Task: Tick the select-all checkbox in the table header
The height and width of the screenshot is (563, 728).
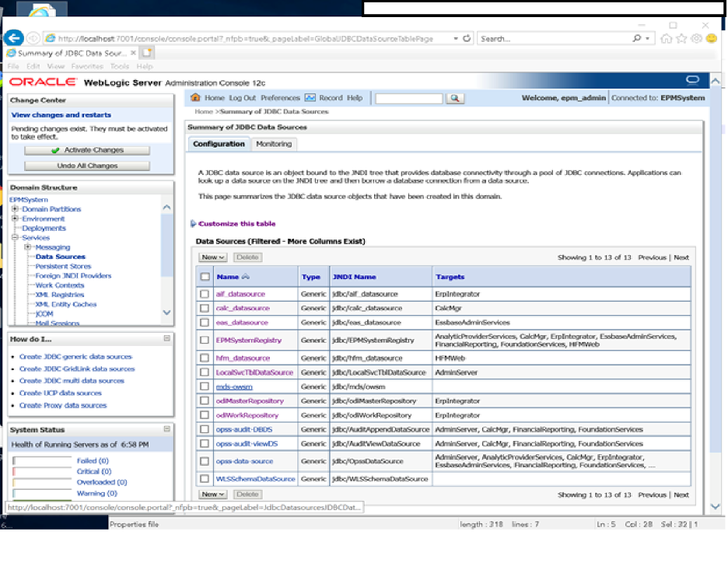Action: 205,277
